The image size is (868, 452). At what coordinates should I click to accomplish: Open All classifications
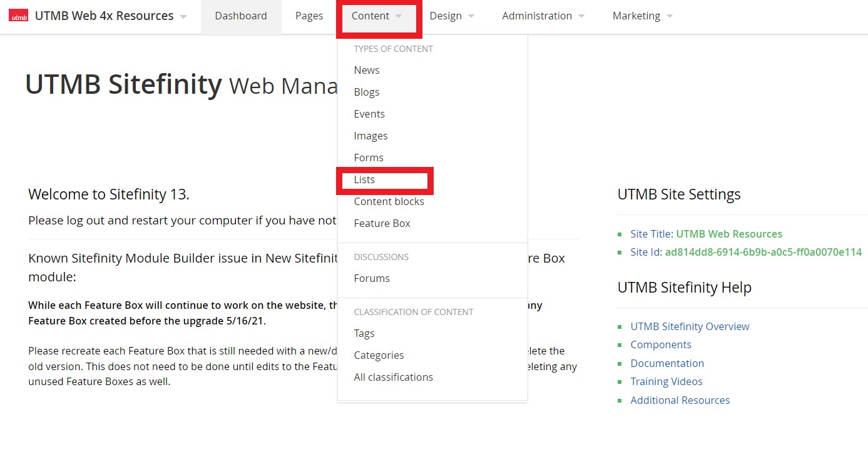(x=393, y=377)
